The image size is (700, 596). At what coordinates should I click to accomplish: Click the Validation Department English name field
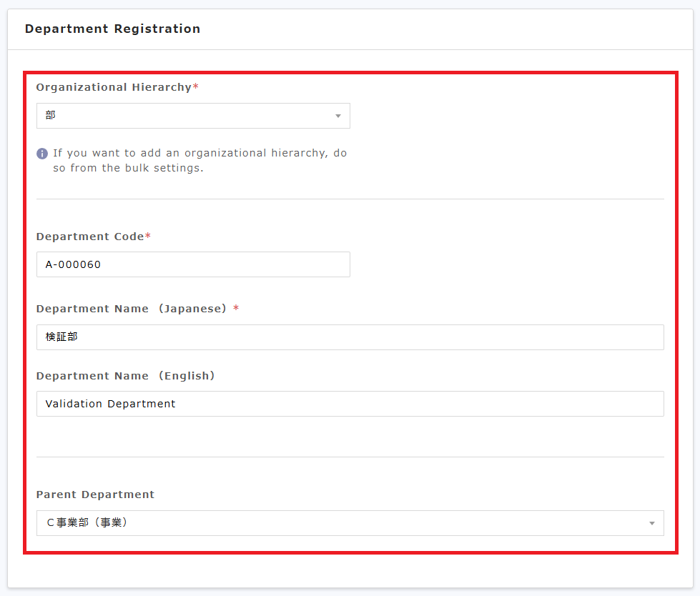350,404
